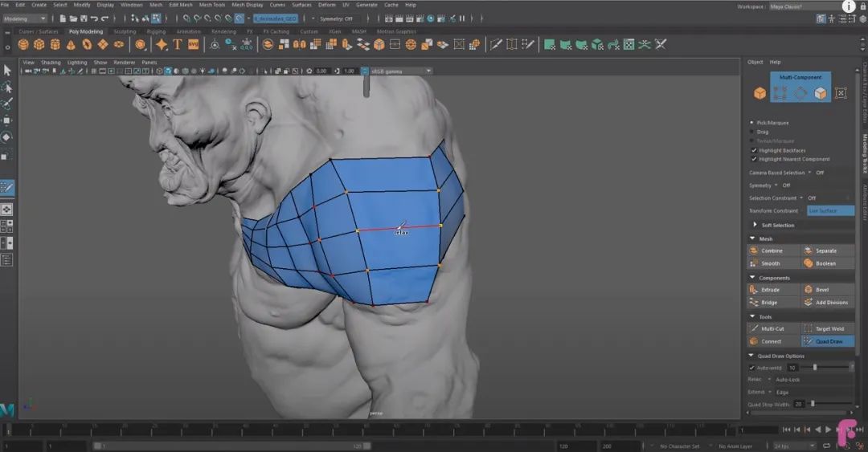Screen dimensions: 868x452
Task: Open Symmetry dropdown in Modeling Toolkit
Action: coord(776,185)
